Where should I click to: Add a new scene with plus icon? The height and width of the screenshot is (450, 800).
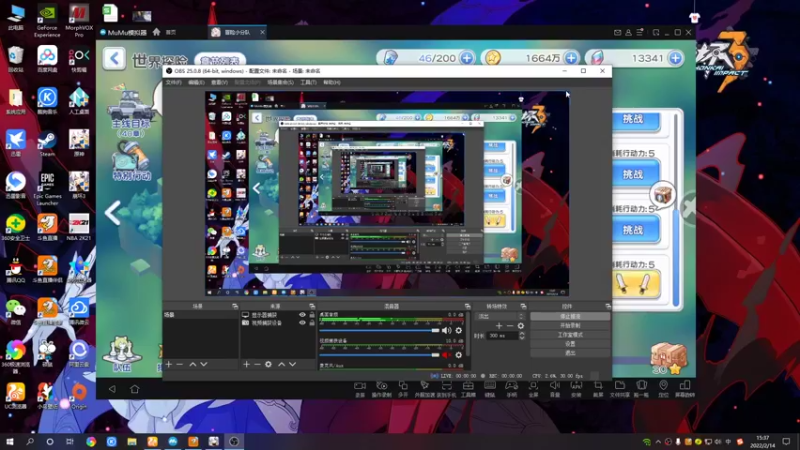click(169, 364)
